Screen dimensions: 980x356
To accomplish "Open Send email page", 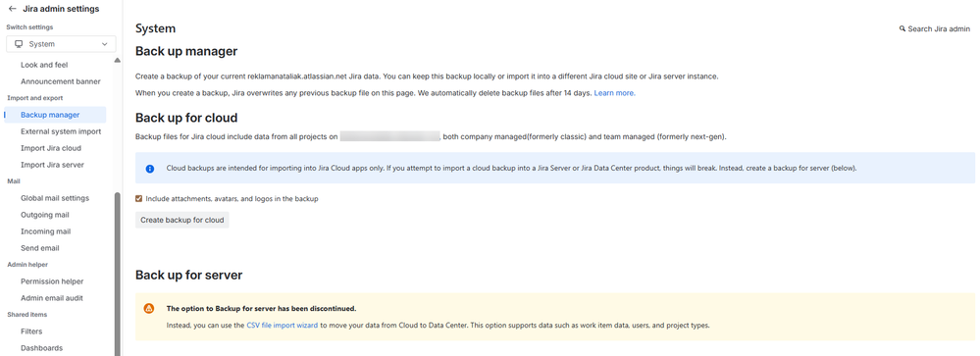I will (40, 248).
